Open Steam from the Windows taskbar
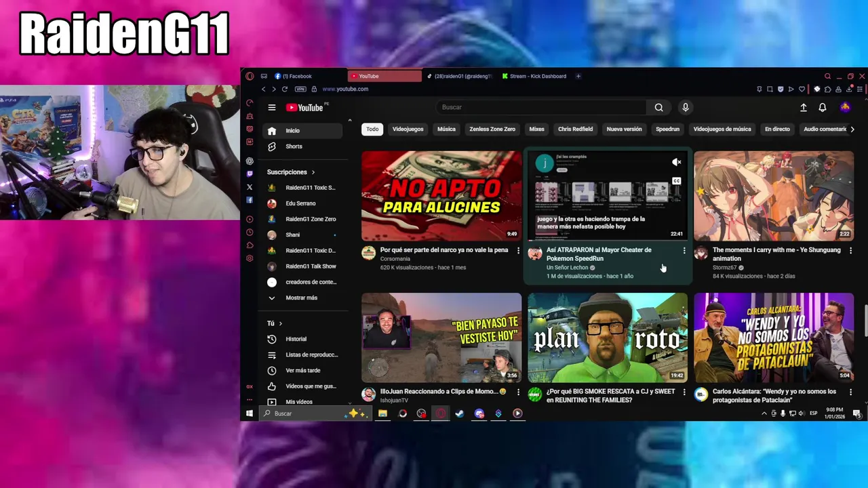868x488 pixels. (x=460, y=413)
